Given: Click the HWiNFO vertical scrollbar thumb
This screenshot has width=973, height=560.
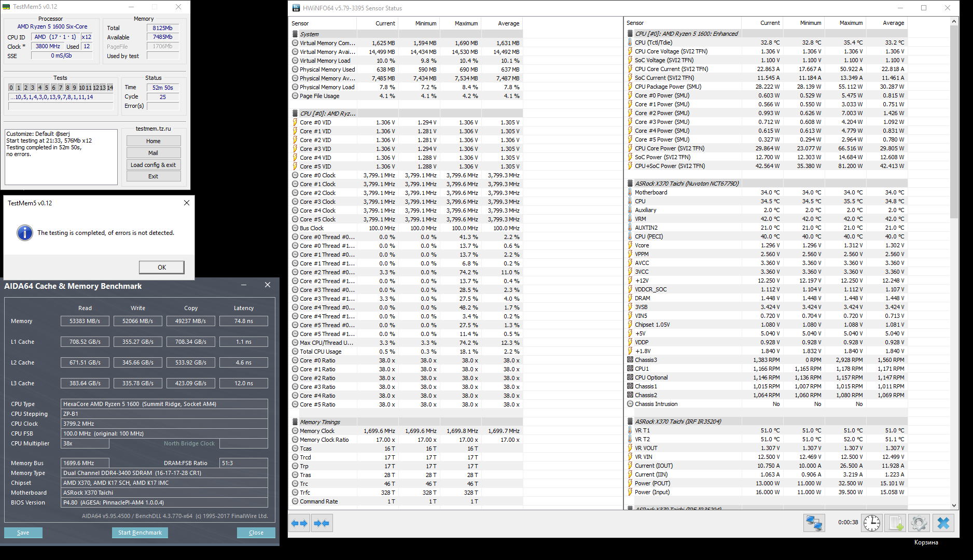Looking at the screenshot, I should click(954, 122).
